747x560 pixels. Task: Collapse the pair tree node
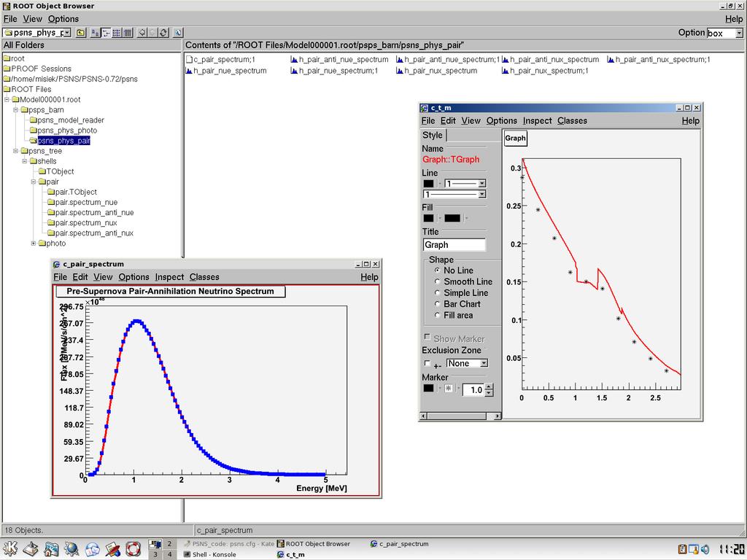(x=34, y=182)
